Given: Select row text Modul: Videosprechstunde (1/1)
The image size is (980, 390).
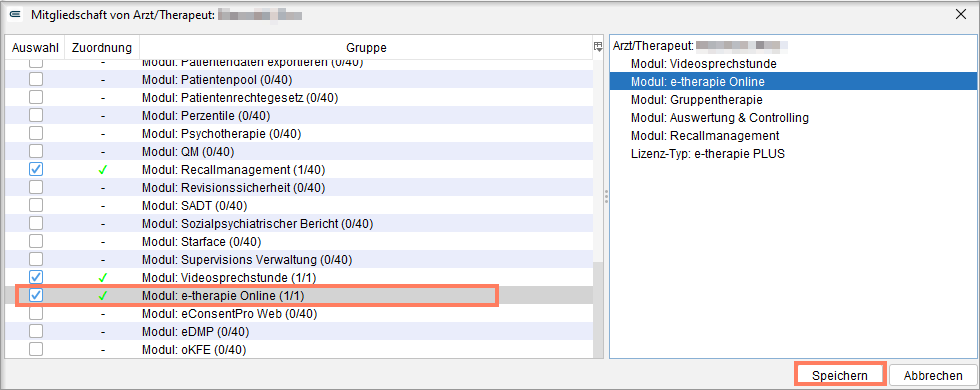Looking at the screenshot, I should pyautogui.click(x=228, y=277).
